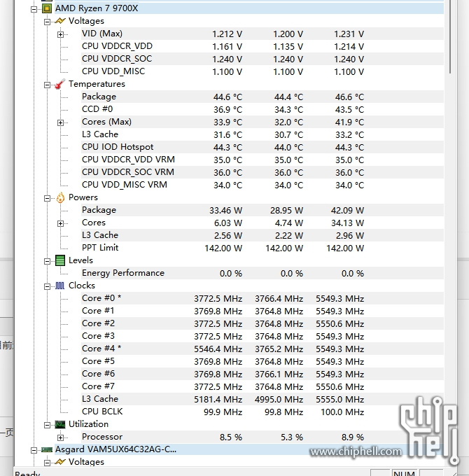Click the green Levels icon
The width and height of the screenshot is (469, 476).
60,260
